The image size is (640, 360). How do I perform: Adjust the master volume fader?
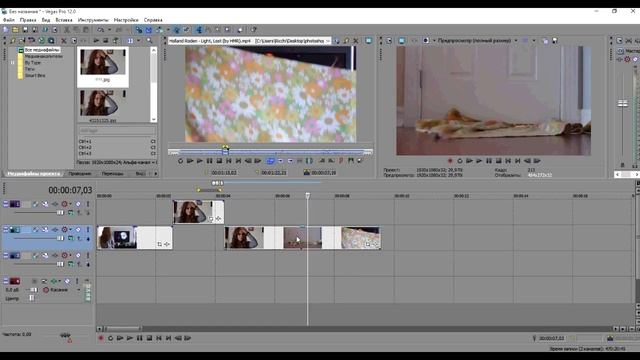(x=622, y=103)
